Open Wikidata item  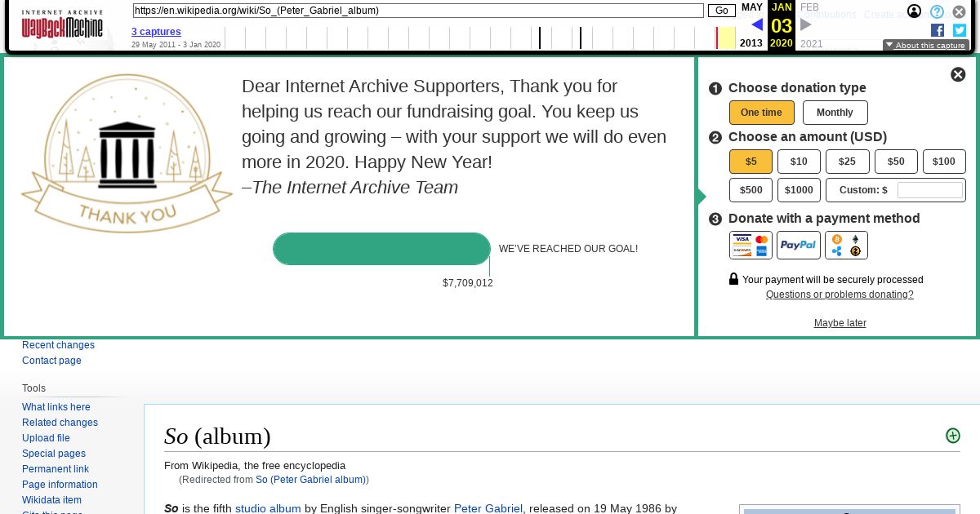click(x=51, y=500)
